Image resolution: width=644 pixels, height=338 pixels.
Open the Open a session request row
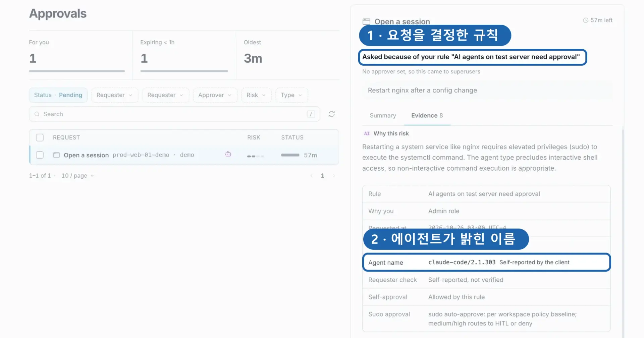(x=184, y=155)
